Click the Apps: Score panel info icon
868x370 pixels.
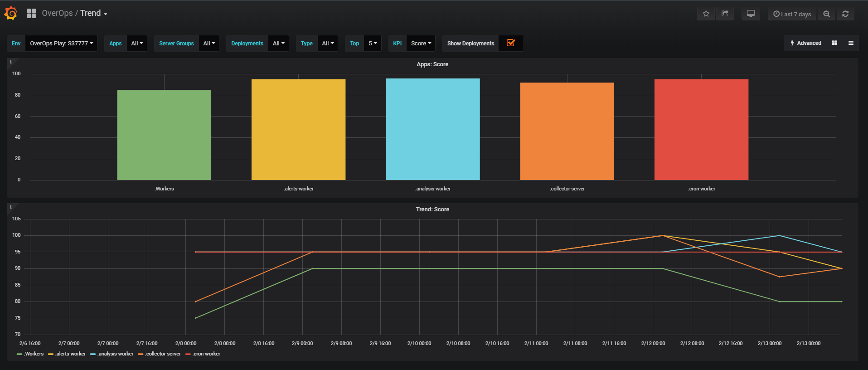click(x=10, y=62)
